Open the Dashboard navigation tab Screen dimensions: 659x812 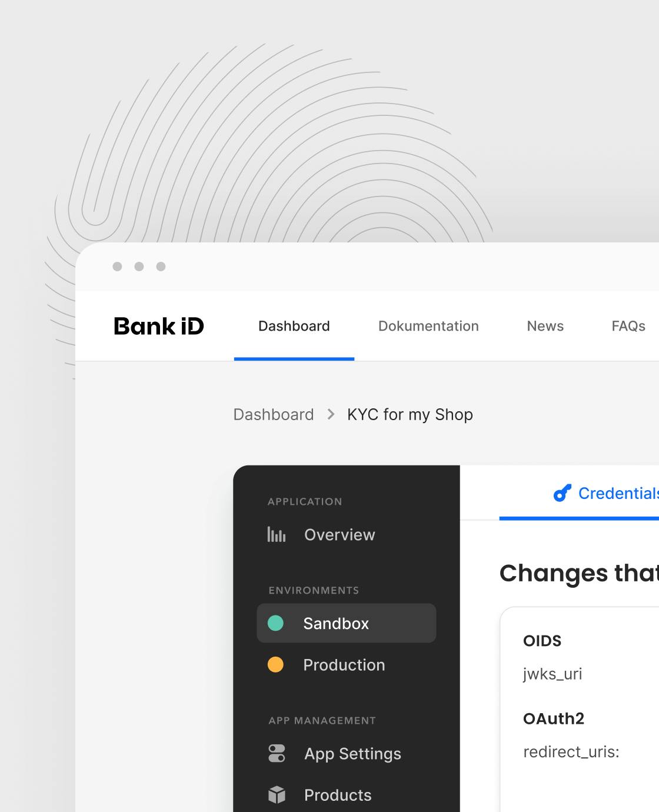[294, 326]
